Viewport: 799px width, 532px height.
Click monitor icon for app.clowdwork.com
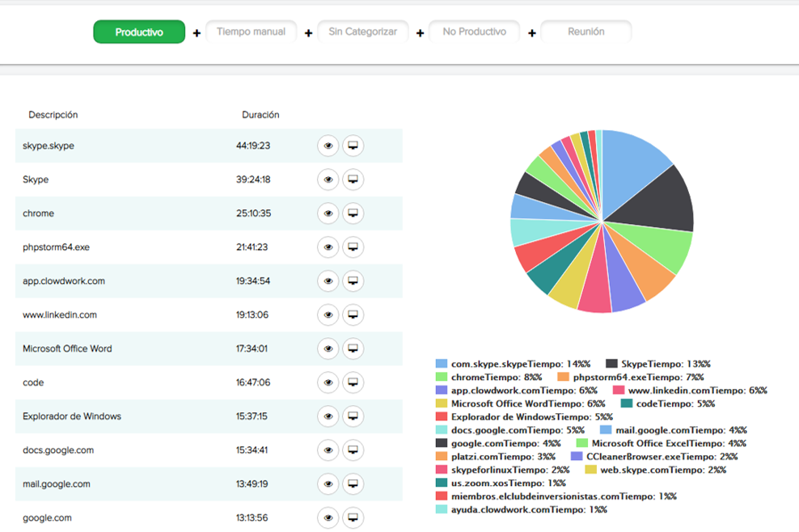click(353, 281)
